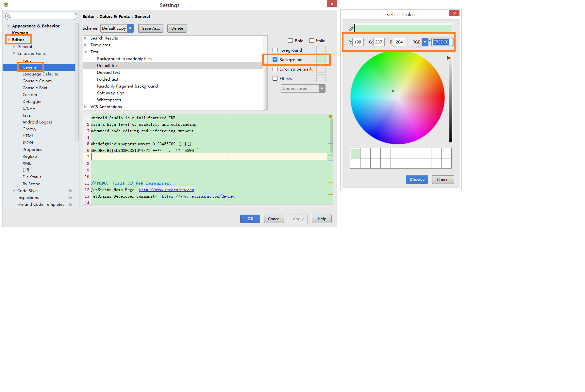Click the copy icon beside Inspections
585x392 pixels.
click(70, 198)
